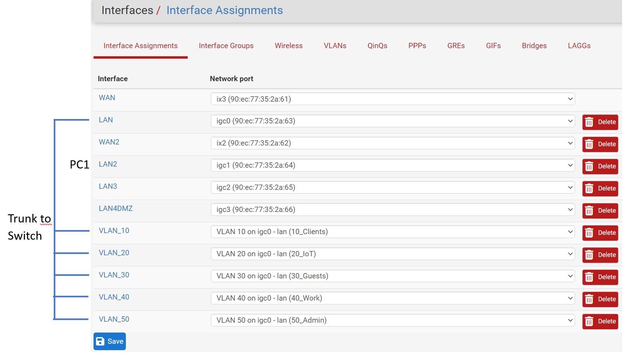This screenshot has height=364, width=628.
Task: Click the Interface Assignments breadcrumb title
Action: (x=224, y=10)
